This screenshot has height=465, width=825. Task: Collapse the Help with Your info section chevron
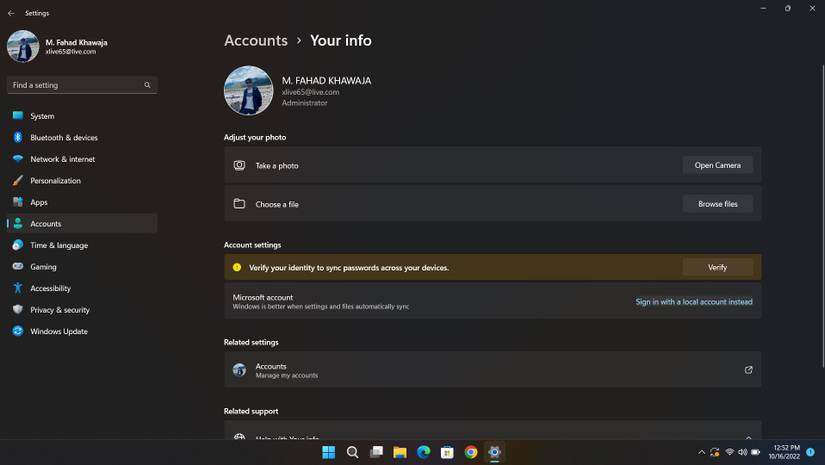coord(748,437)
